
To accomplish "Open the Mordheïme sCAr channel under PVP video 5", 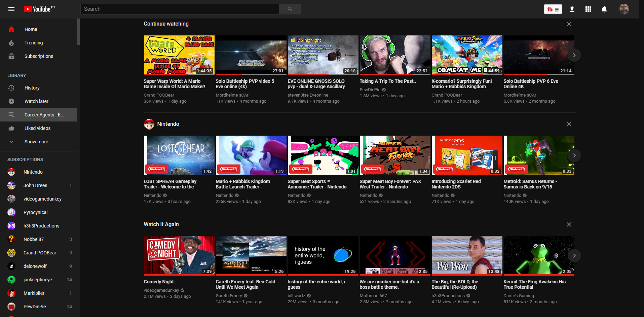I will (x=232, y=95).
